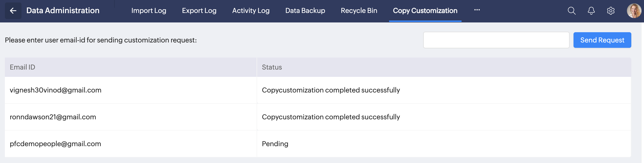Click the pfcdemopeople@gmail.com email entry
Screen dimensions: 644x163
tap(55, 144)
